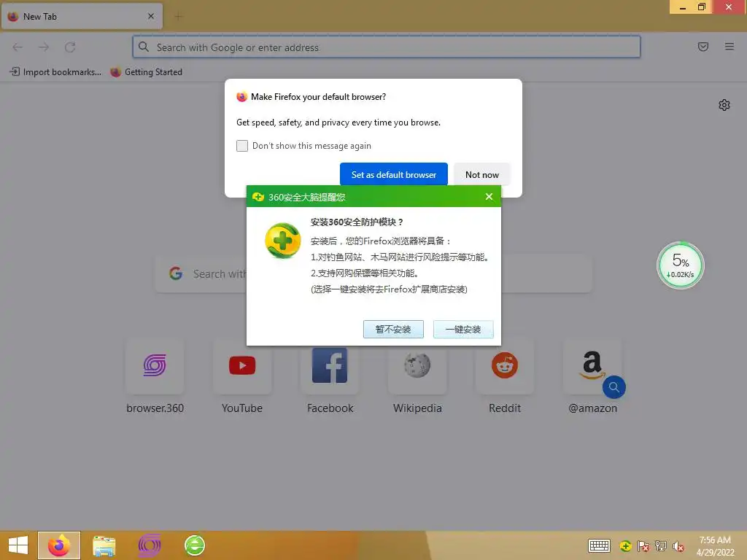Open File Explorer from the taskbar
747x560 pixels.
tap(104, 545)
